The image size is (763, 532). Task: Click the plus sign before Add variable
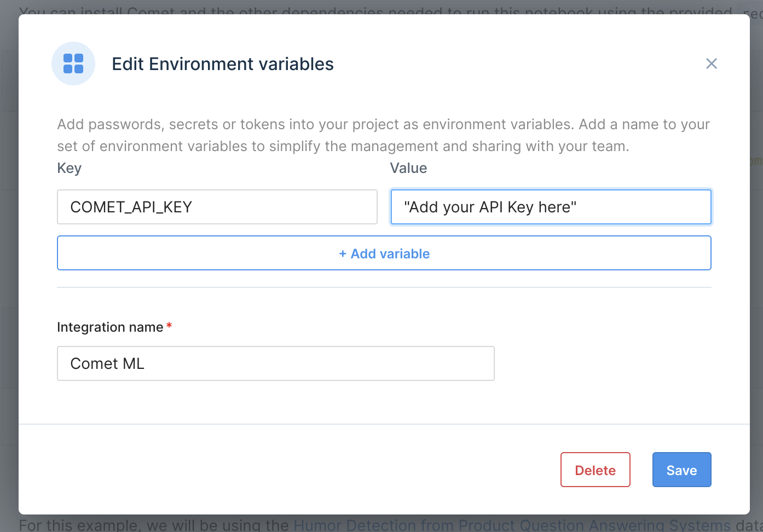[343, 253]
